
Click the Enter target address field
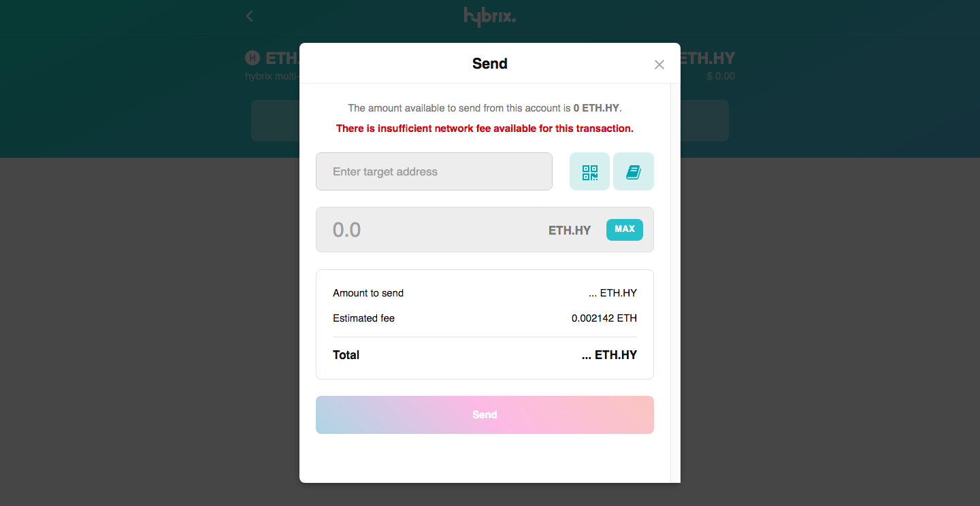point(434,171)
